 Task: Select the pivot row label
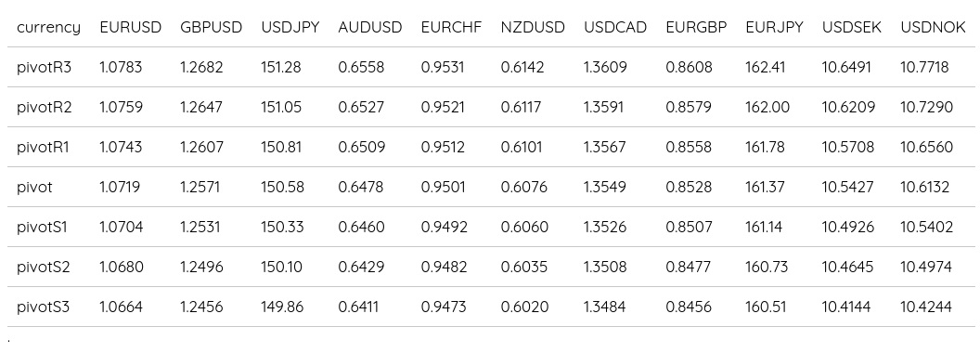(x=34, y=187)
